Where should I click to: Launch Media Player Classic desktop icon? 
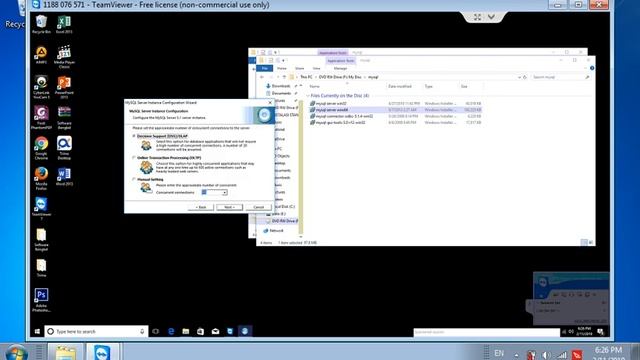pos(64,56)
